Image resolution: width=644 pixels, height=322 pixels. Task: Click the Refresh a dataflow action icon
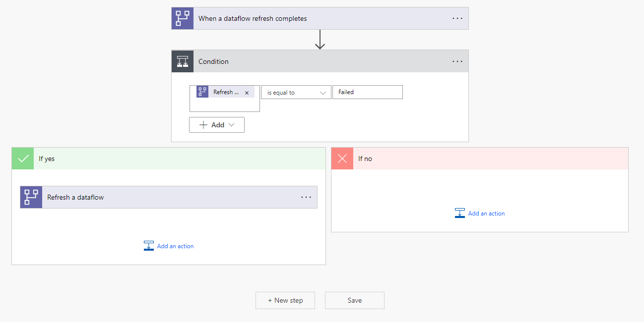31,197
